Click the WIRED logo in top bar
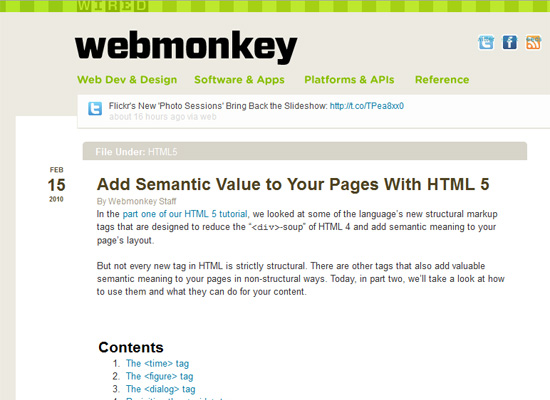550x400 pixels. tap(112, 6)
